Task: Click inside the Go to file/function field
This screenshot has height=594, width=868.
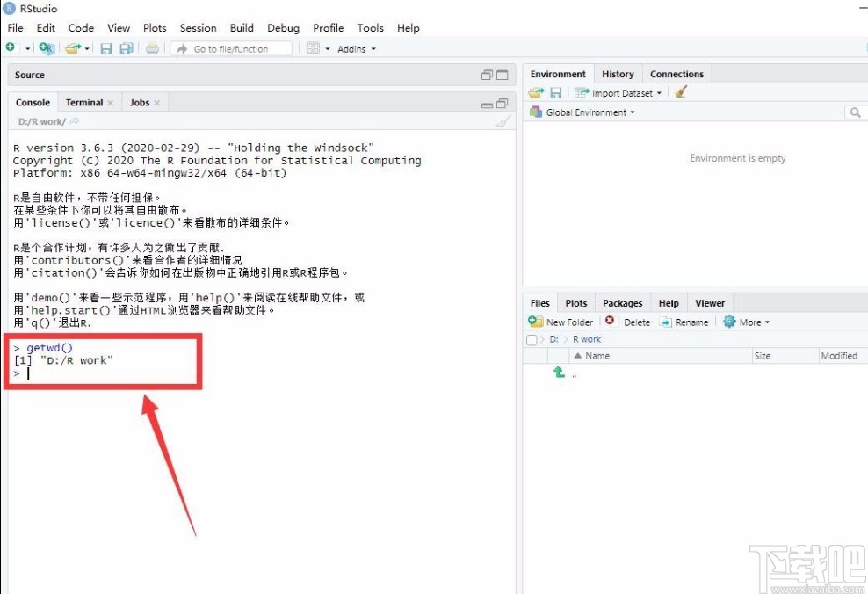Action: 233,48
